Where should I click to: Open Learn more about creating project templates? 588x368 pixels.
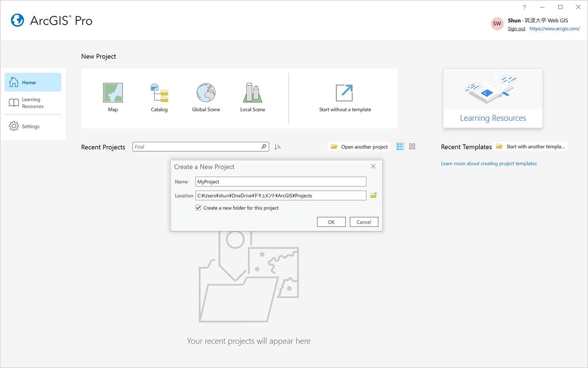pos(489,164)
